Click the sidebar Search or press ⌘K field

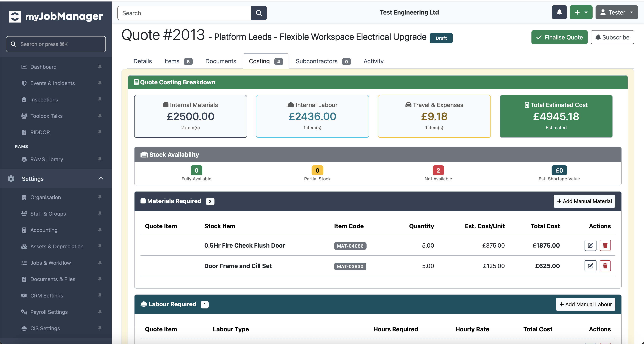pos(56,44)
